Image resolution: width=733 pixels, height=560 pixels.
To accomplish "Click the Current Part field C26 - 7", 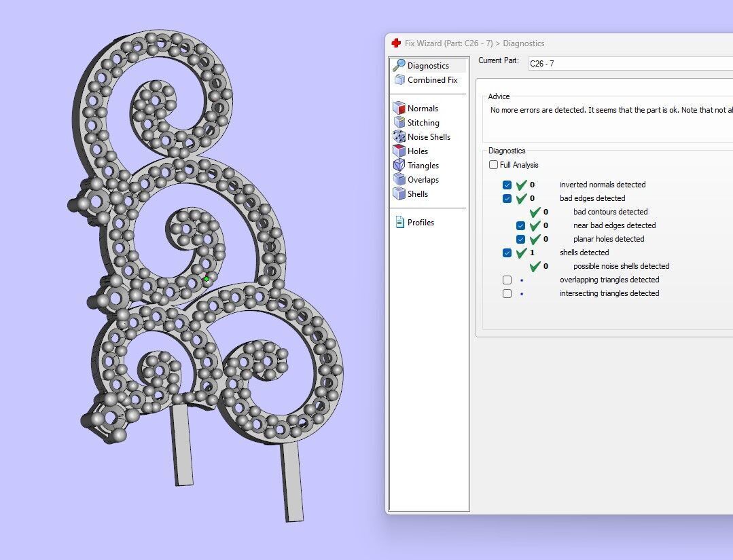I will click(x=630, y=64).
